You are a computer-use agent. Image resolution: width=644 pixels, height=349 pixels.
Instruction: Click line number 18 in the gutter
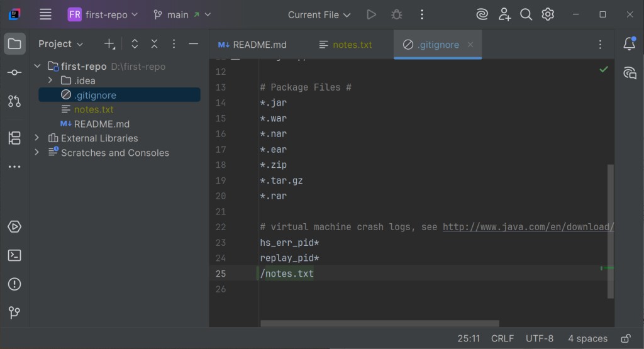click(221, 165)
